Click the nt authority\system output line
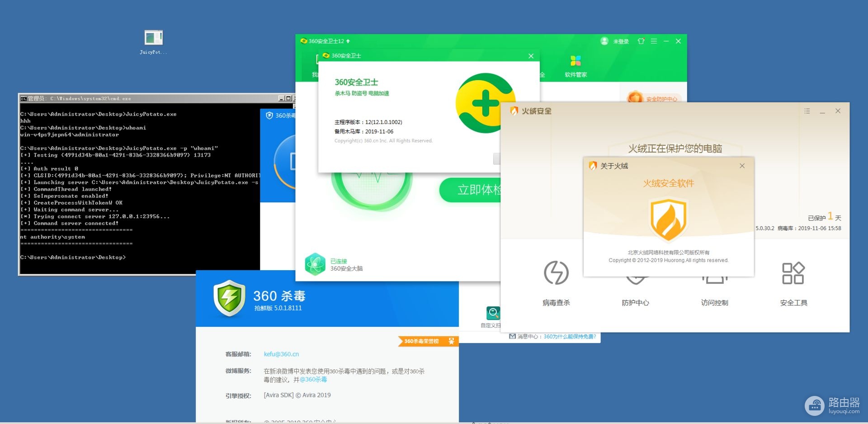 click(x=52, y=237)
